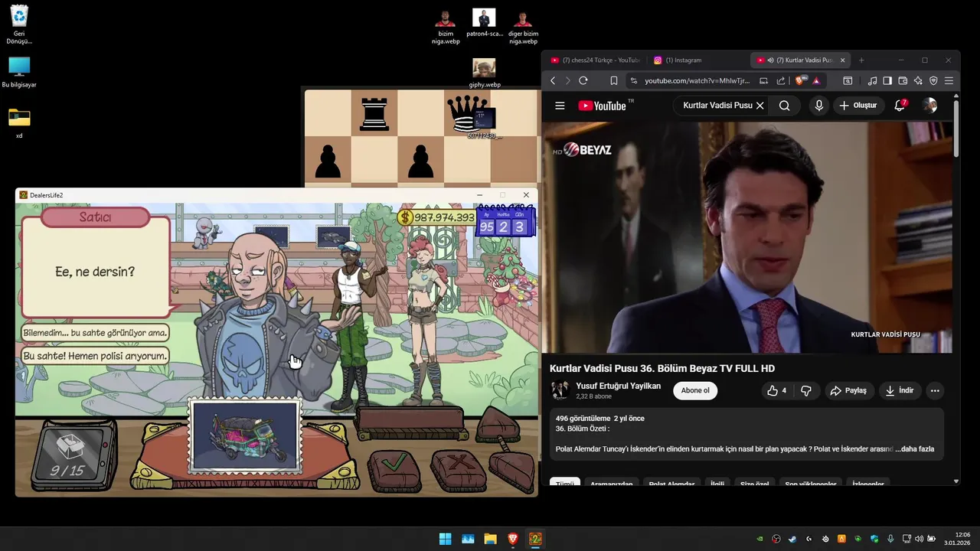
Task: Choose 'Bilemedim... bu sahte görünüyor ama.' dialogue option
Action: tap(95, 333)
